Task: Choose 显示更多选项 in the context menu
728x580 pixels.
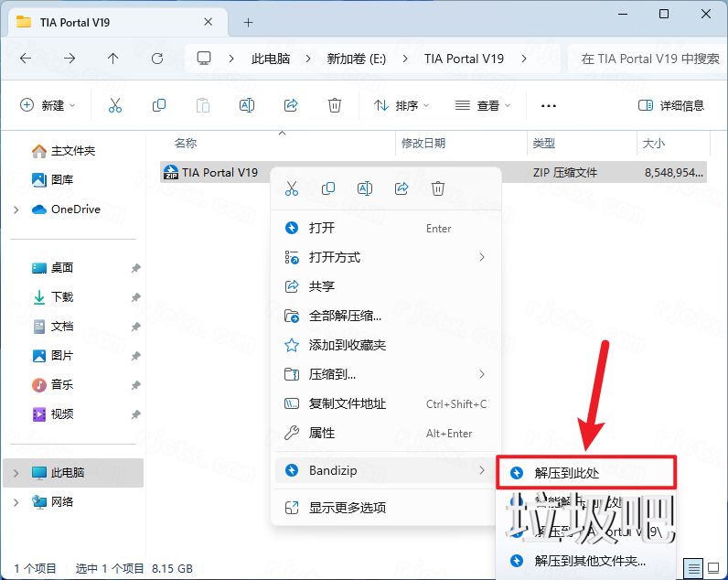Action: [386, 508]
